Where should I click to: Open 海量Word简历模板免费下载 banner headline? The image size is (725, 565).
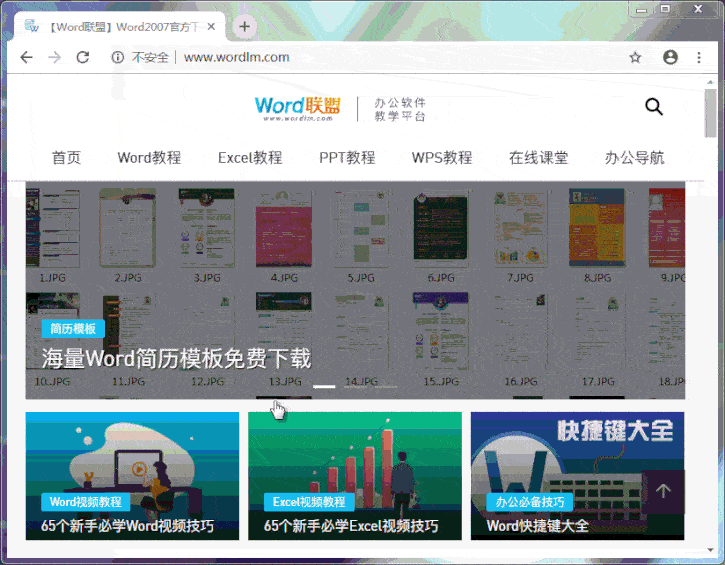176,358
